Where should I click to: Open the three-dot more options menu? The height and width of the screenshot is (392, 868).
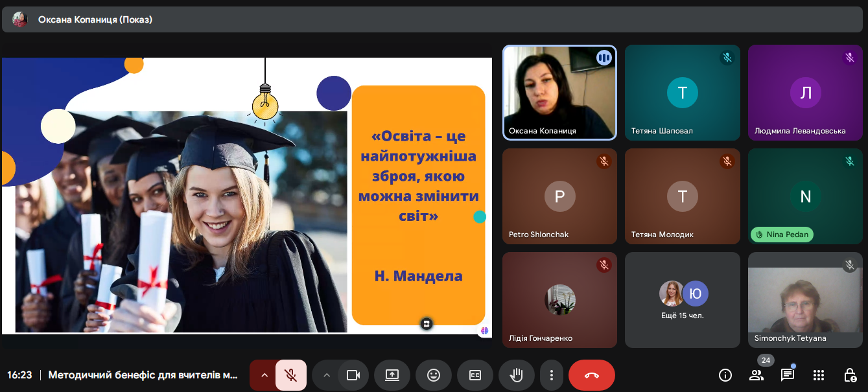(x=551, y=375)
